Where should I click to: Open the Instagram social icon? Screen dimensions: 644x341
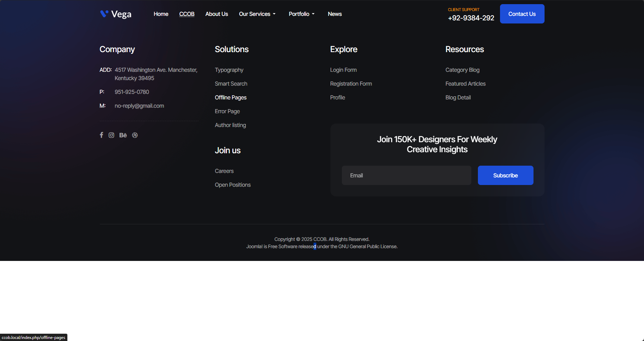pos(111,135)
